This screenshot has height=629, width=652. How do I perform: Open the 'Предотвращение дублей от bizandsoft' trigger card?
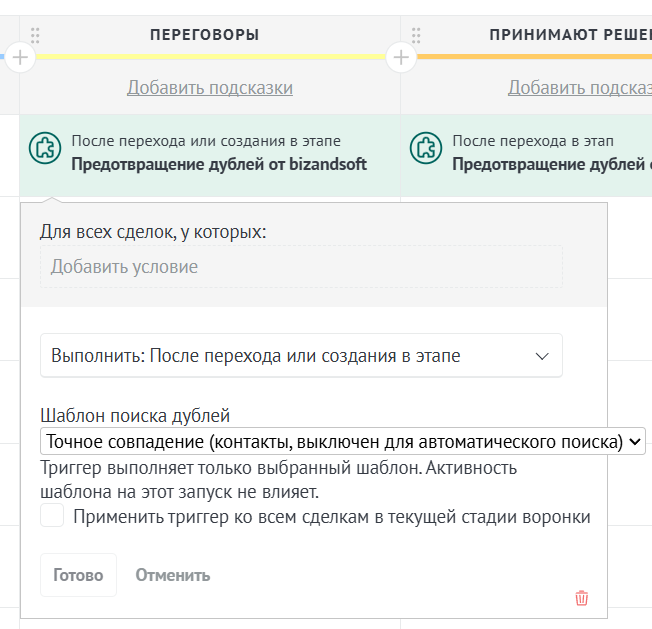[x=210, y=155]
